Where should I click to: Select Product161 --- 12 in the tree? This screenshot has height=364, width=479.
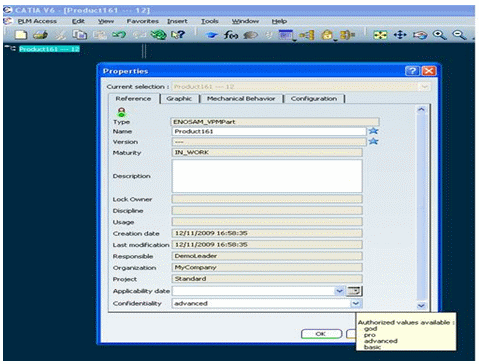coord(49,49)
